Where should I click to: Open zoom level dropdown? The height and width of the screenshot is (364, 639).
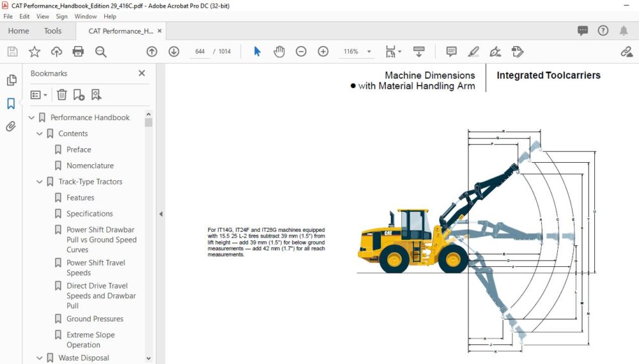click(369, 51)
